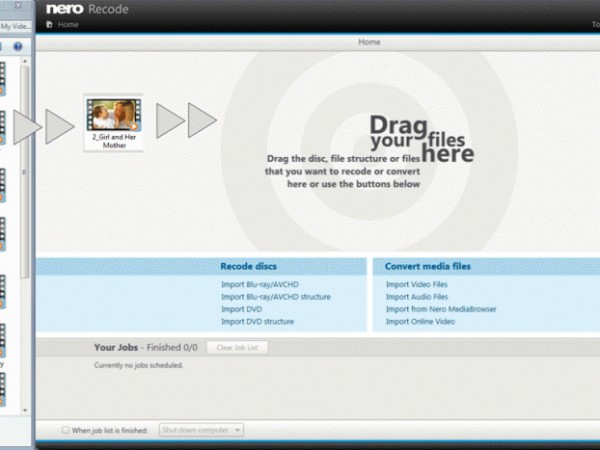
Task: Click the scroll down arrow in the left panel
Action: click(25, 409)
